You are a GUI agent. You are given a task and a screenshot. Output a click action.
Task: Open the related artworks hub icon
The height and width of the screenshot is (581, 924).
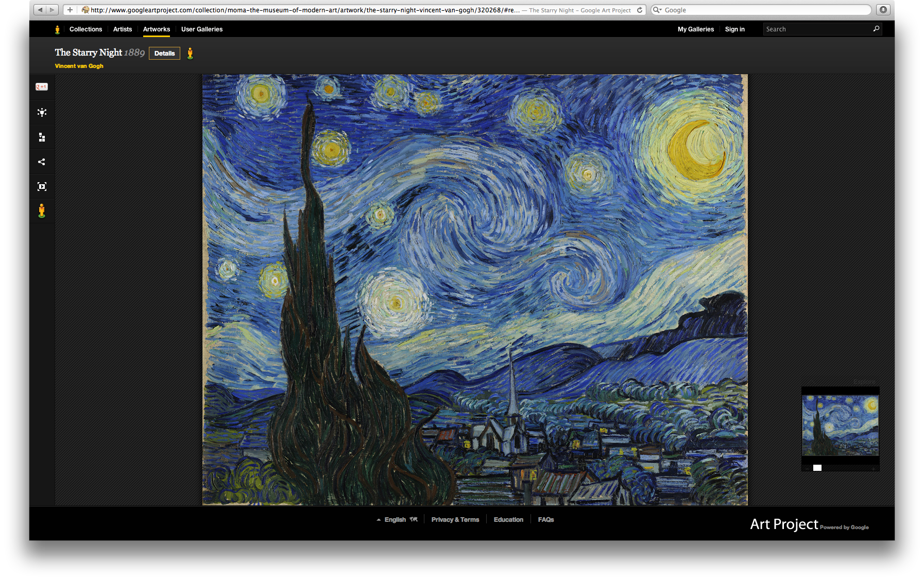point(41,112)
